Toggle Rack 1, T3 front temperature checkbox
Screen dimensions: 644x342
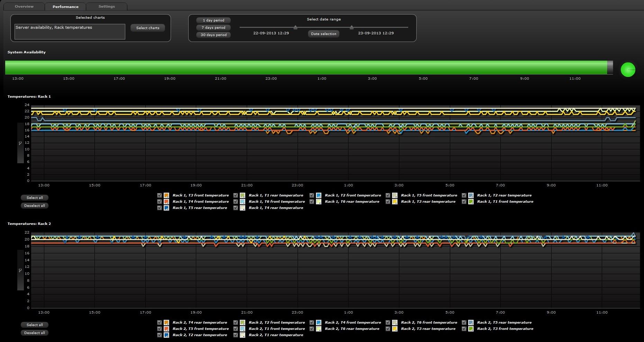[x=160, y=195]
